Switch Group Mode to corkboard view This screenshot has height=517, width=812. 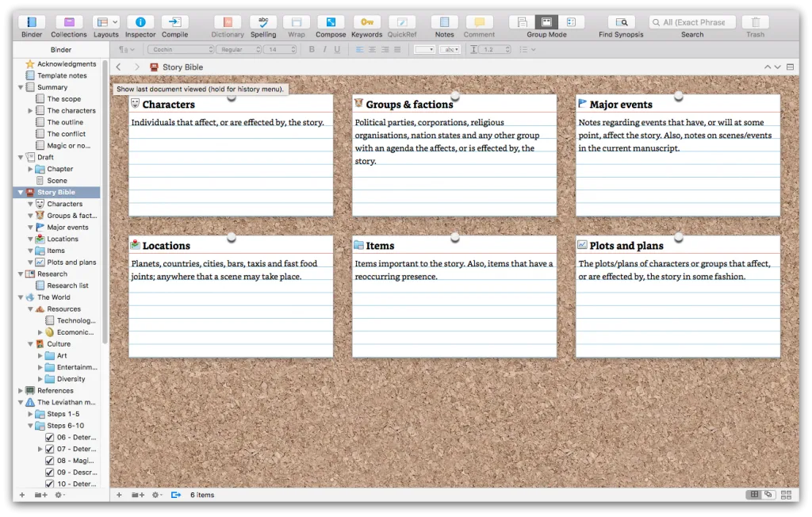click(x=546, y=22)
